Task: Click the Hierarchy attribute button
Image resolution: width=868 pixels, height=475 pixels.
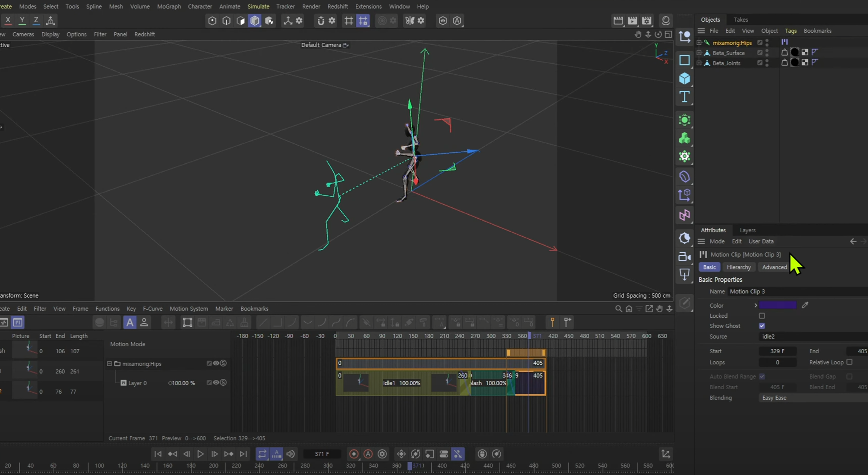Action: coord(738,267)
